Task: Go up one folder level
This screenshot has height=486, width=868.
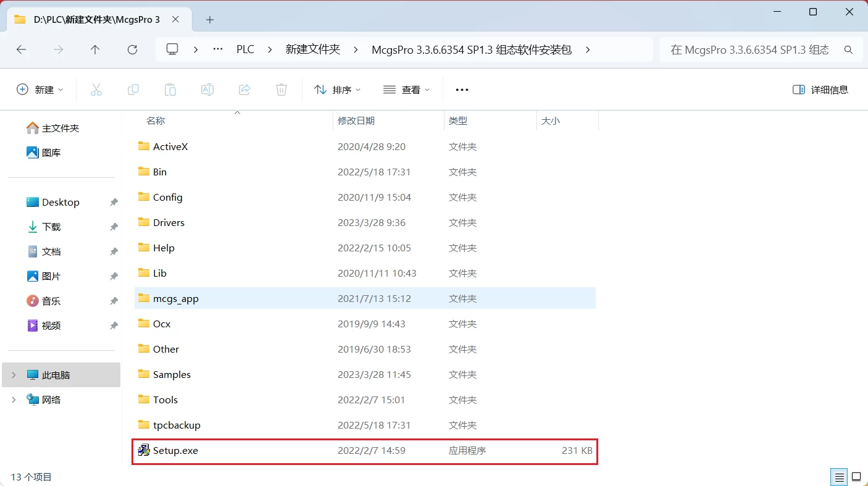Action: pos(95,49)
